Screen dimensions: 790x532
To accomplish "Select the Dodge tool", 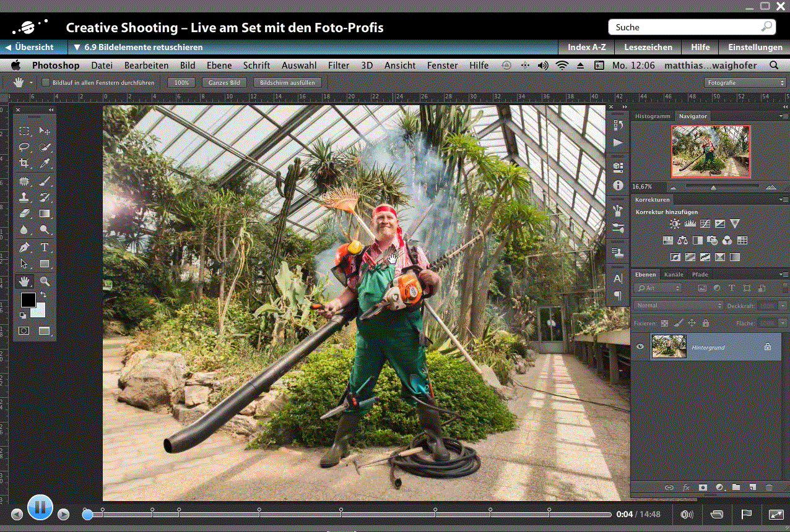I will coord(45,230).
